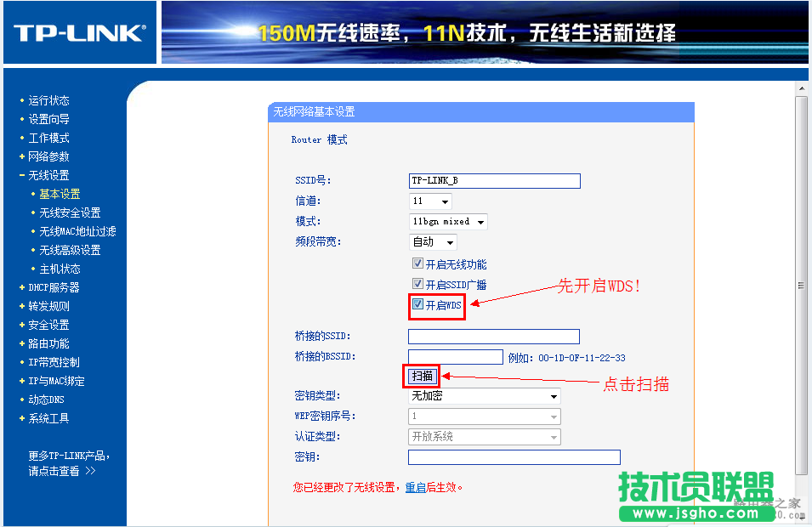Click the Router 模式 text
The width and height of the screenshot is (812, 527).
click(x=319, y=139)
